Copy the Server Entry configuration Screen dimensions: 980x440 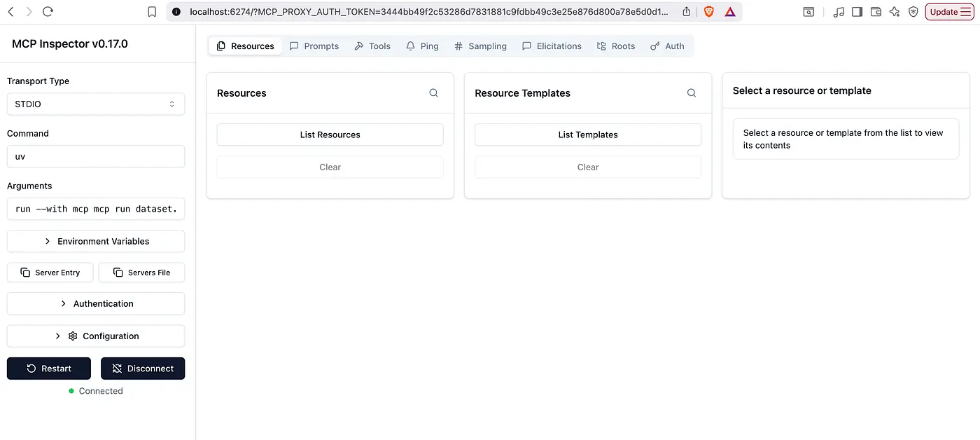click(x=50, y=273)
